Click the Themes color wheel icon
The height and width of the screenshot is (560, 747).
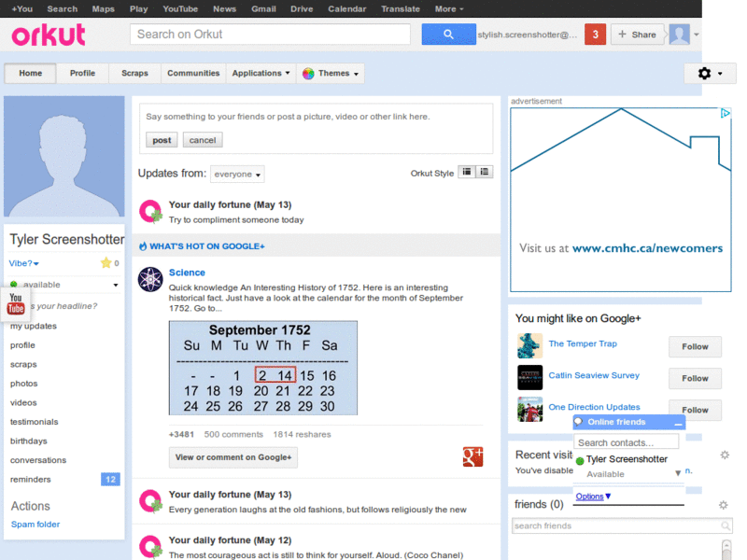308,74
